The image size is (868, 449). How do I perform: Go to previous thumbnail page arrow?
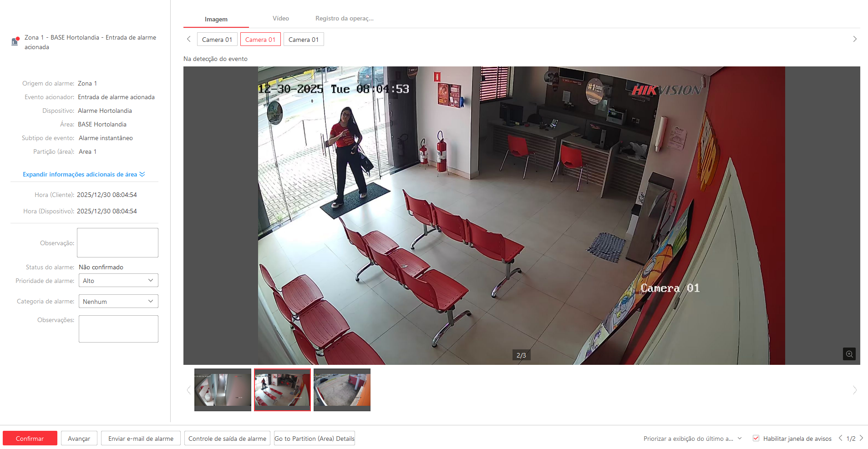point(188,390)
